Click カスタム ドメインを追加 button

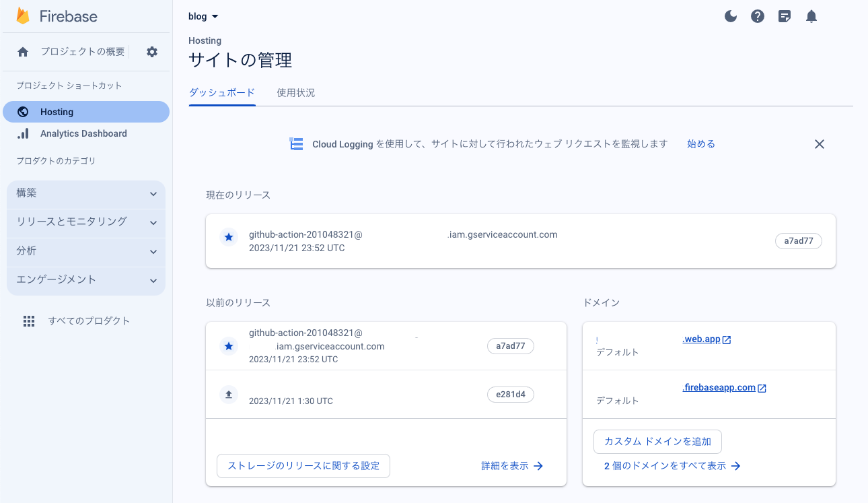point(657,442)
